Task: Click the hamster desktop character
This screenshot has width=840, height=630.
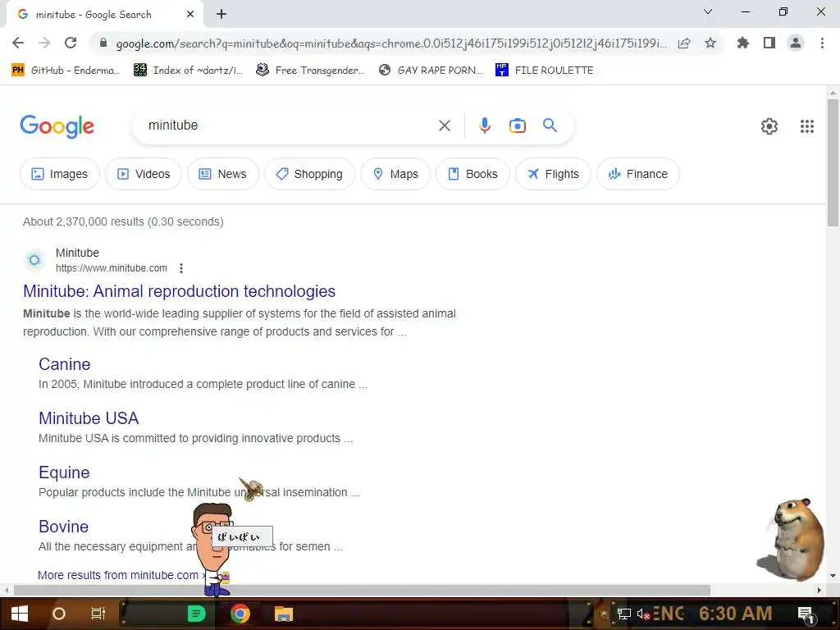Action: tap(793, 540)
